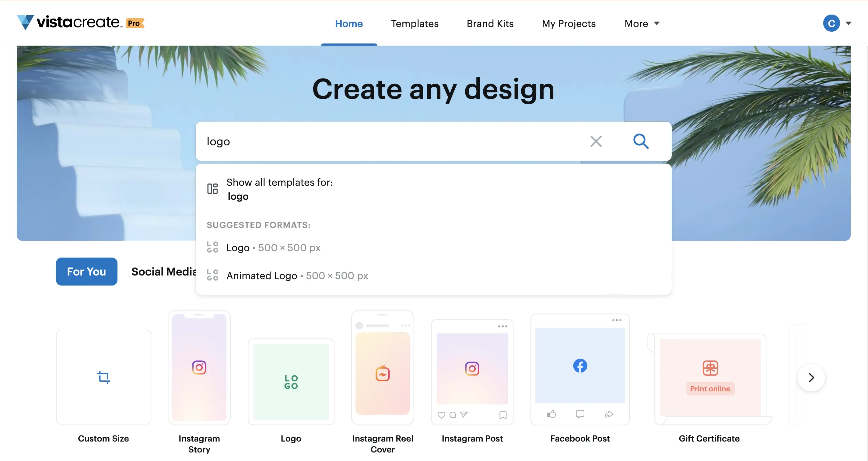Screen dimensions: 868x461
Task: Select the Instagram Post format icon
Action: coord(472,369)
